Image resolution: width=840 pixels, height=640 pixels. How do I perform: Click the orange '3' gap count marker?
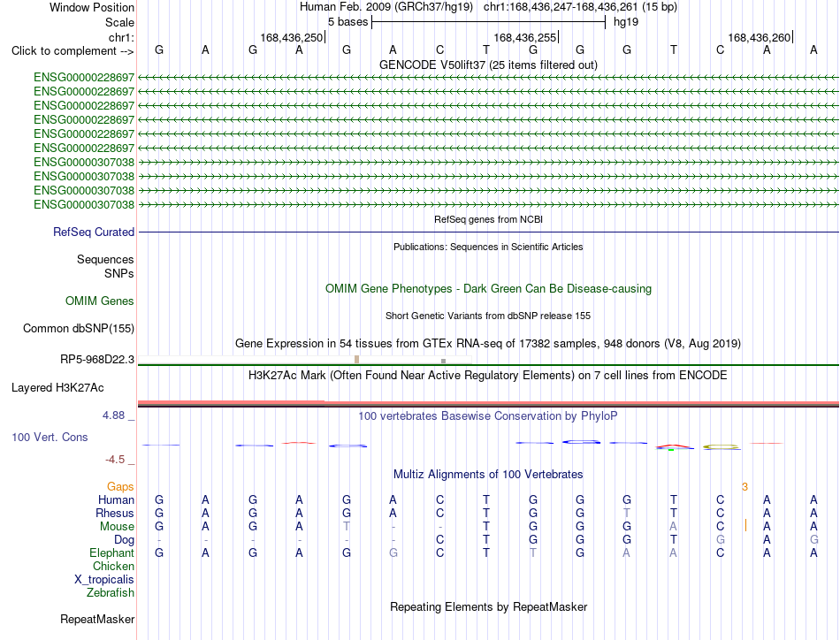click(745, 487)
